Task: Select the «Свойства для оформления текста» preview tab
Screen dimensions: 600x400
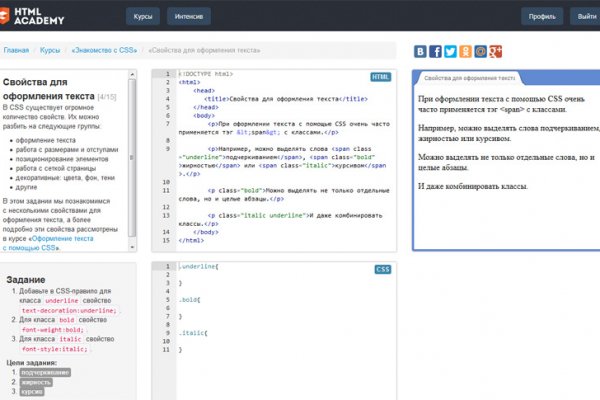Action: click(x=468, y=77)
